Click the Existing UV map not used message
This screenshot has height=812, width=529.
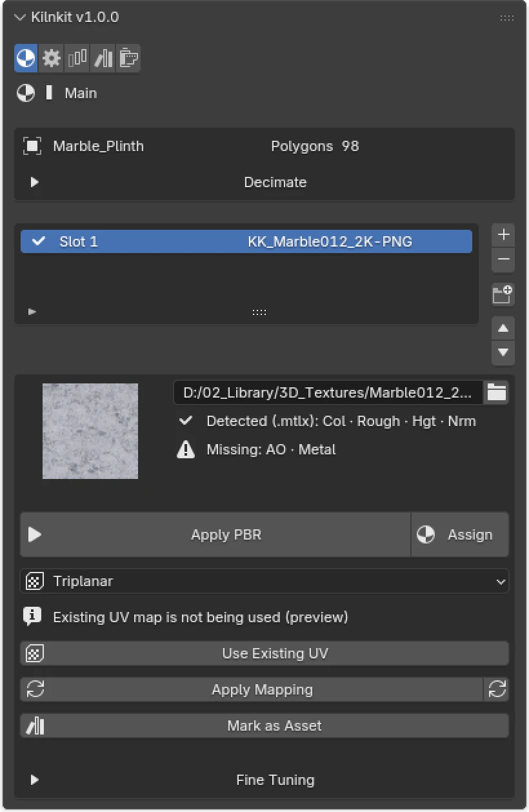click(x=201, y=617)
